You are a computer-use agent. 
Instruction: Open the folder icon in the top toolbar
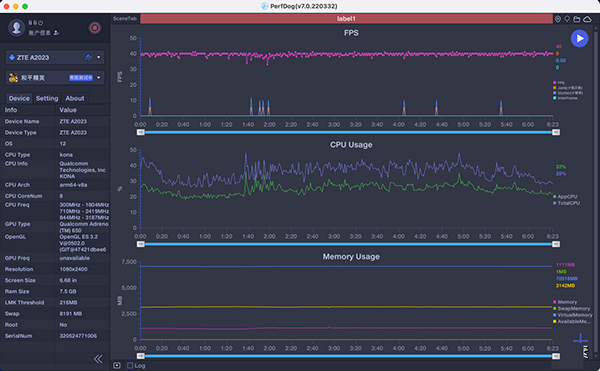point(577,19)
